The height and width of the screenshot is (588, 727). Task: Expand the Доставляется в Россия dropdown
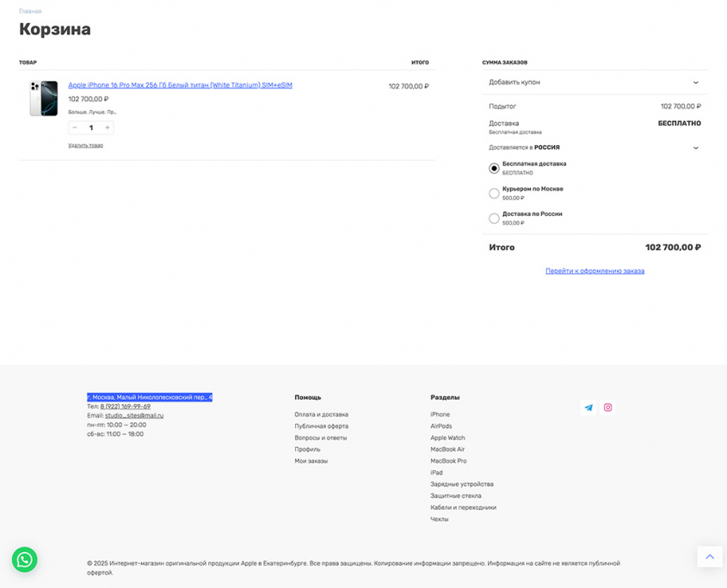pos(594,148)
